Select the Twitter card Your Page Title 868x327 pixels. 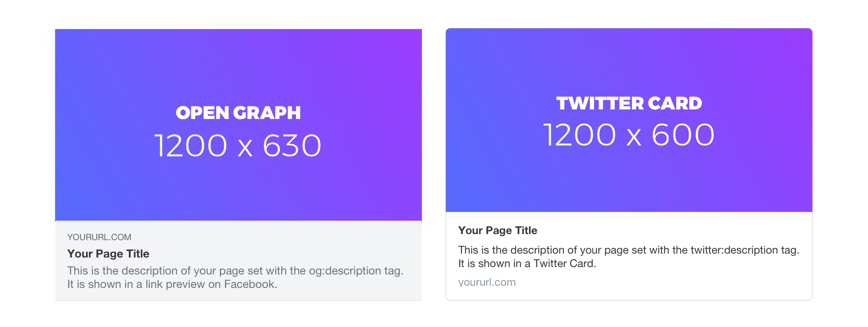pos(498,230)
